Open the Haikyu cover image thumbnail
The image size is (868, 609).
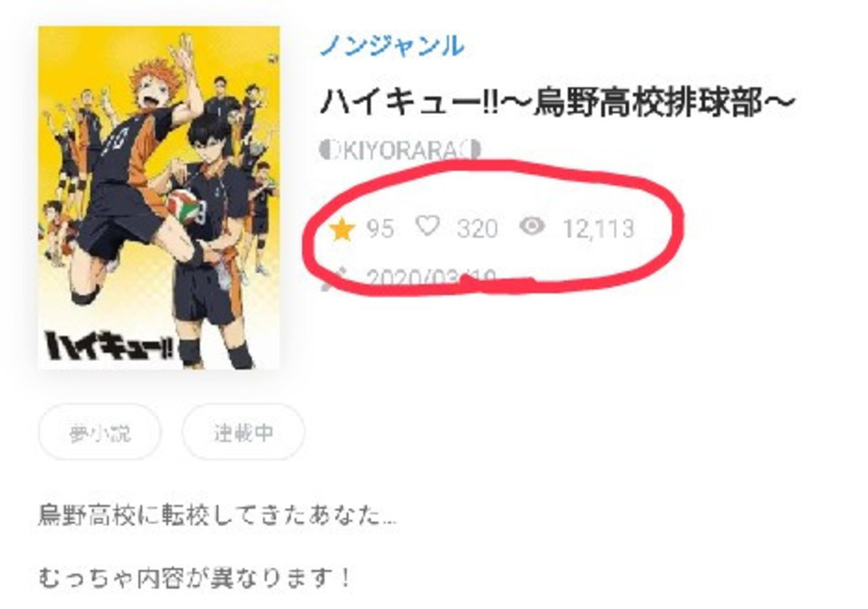click(x=159, y=198)
